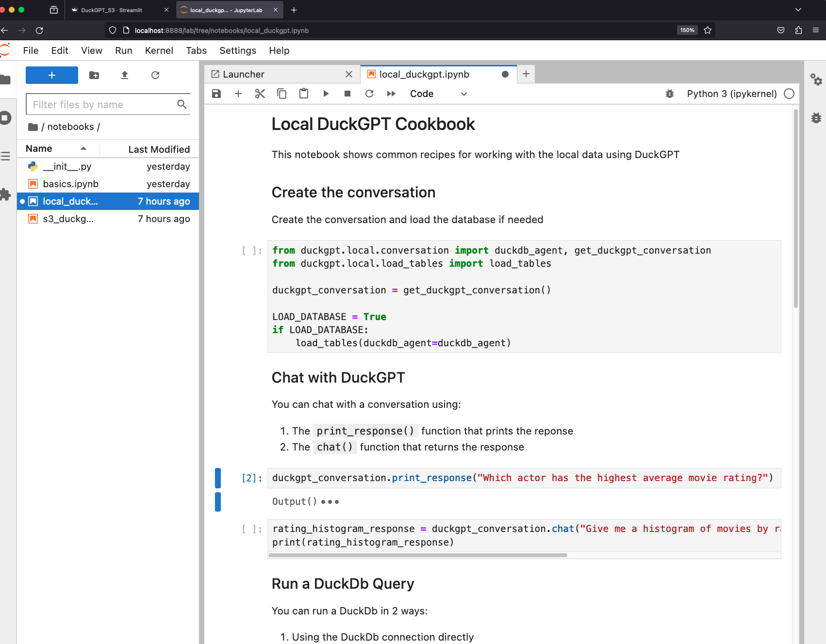Save the notebook with the disk icon
The height and width of the screenshot is (644, 826).
pyautogui.click(x=216, y=94)
